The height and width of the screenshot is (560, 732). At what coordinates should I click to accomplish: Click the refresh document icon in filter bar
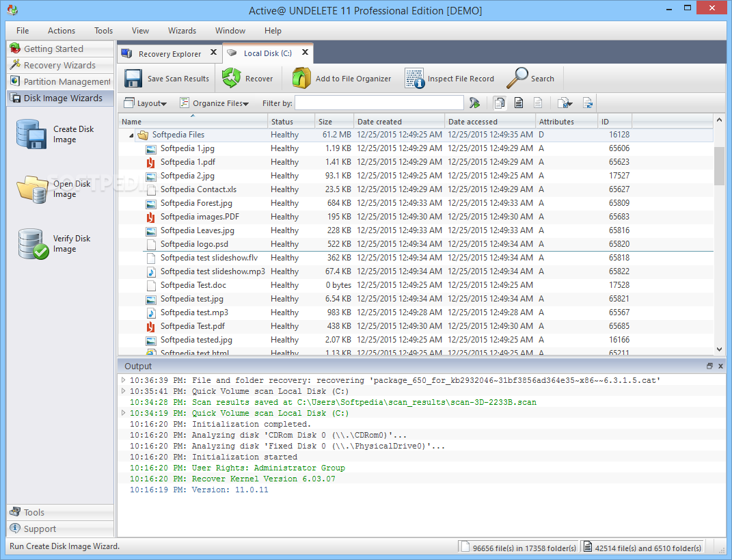[x=587, y=103]
